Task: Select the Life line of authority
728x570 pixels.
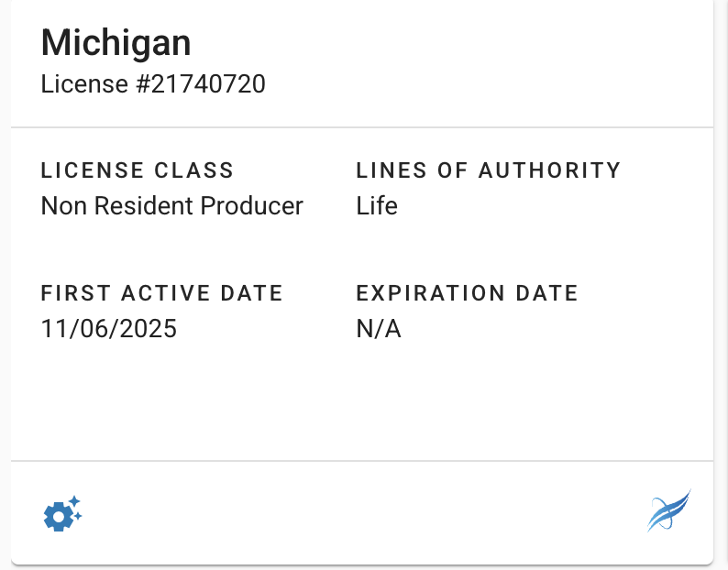Action: pyautogui.click(x=377, y=206)
